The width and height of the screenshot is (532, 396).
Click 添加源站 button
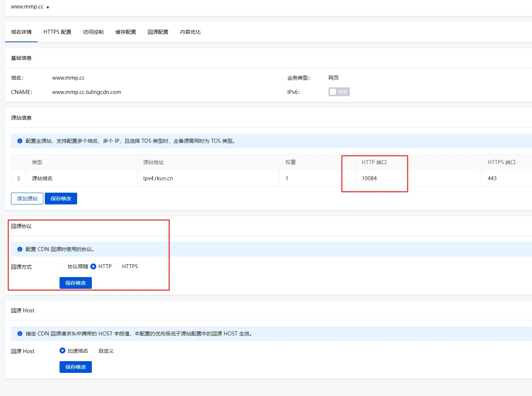click(x=27, y=199)
